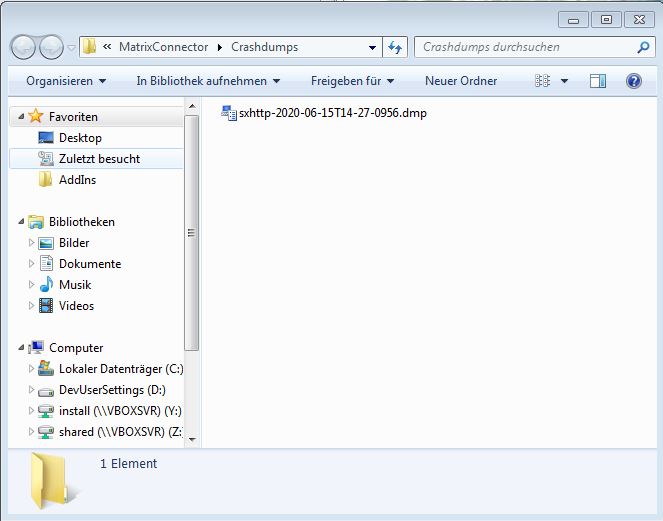Open Desktop under Favoriten
Image resolution: width=663 pixels, height=521 pixels.
[x=80, y=138]
